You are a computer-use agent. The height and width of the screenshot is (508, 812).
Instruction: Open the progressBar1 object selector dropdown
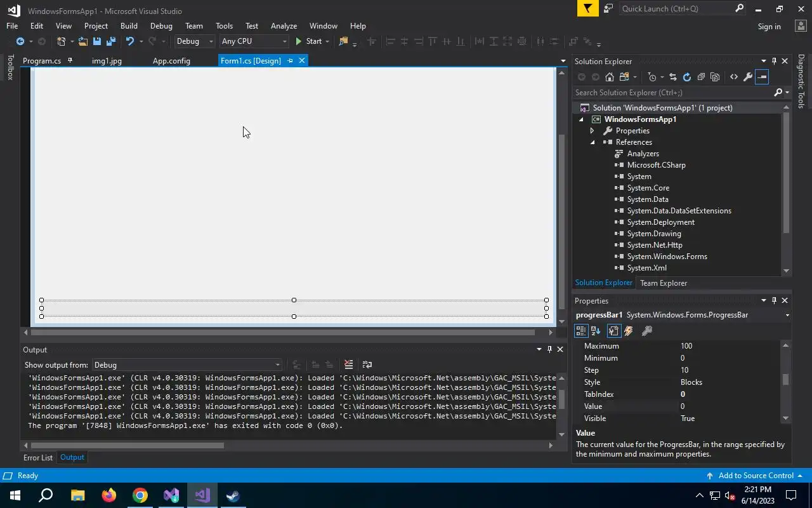(x=787, y=315)
